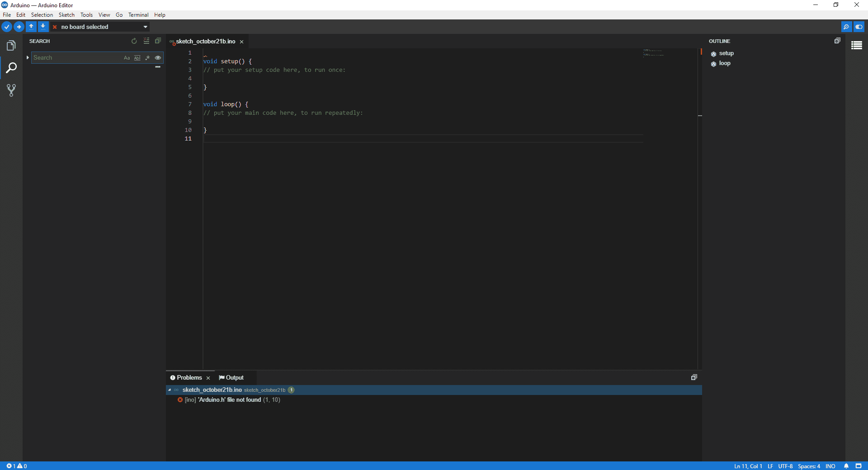Click the Serial Monitor magnifier icon
This screenshot has width=868, height=470.
[846, 27]
